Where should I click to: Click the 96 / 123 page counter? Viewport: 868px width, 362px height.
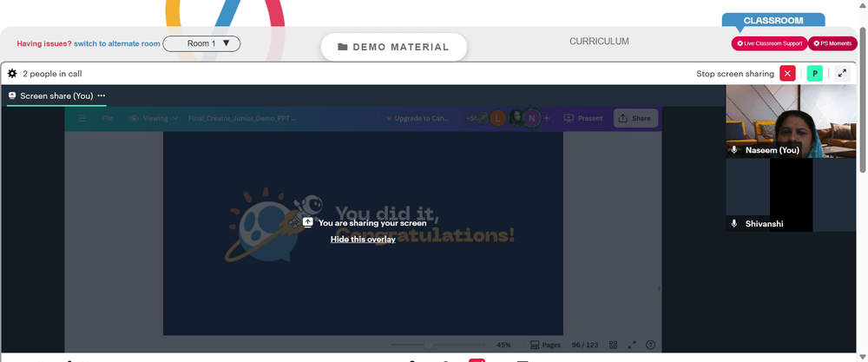pos(585,345)
